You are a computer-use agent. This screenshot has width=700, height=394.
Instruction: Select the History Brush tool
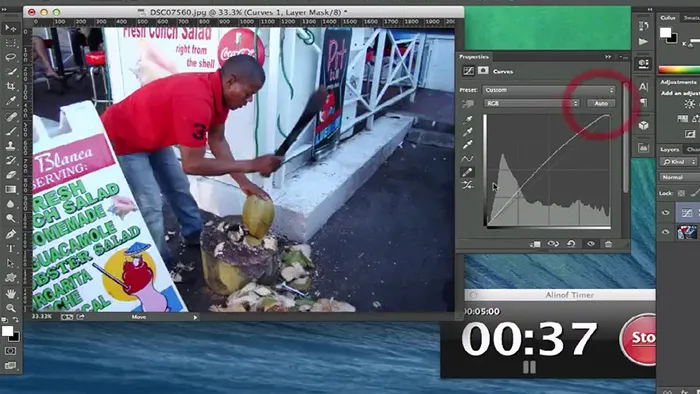10,160
